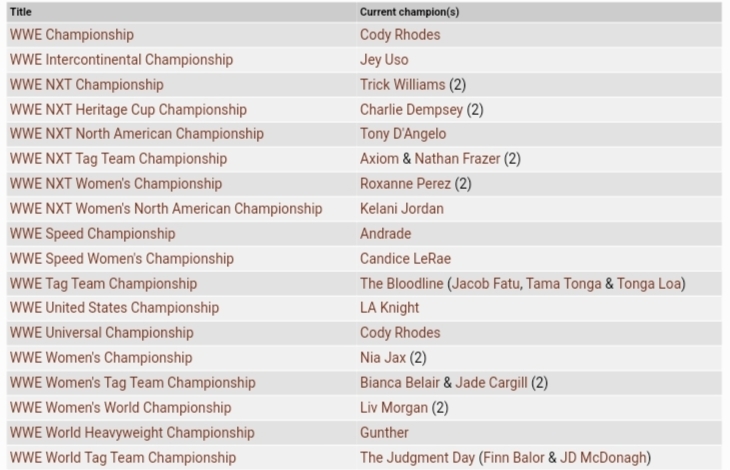This screenshot has width=730, height=470.
Task: Open Jade Cargill's page
Action: (x=493, y=383)
